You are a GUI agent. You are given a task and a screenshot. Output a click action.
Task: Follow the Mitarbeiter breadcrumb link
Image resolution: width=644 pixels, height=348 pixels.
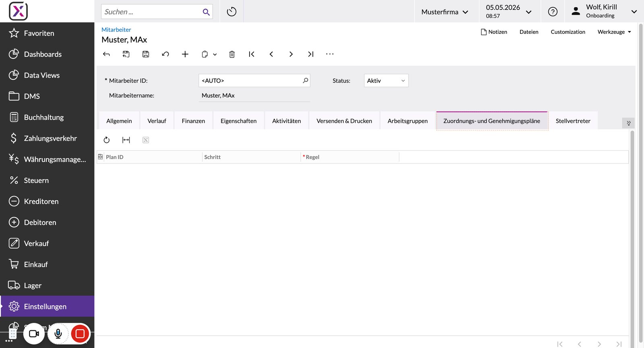(x=116, y=29)
